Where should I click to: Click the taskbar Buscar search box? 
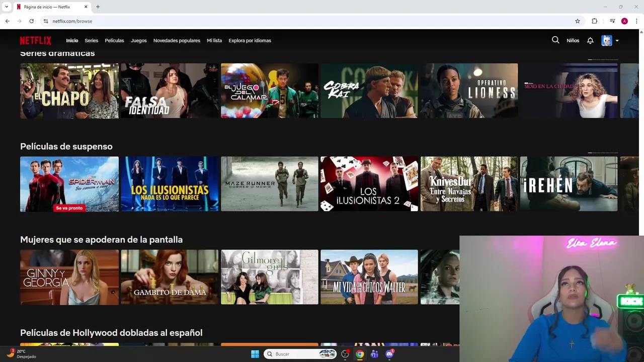pos(300,354)
